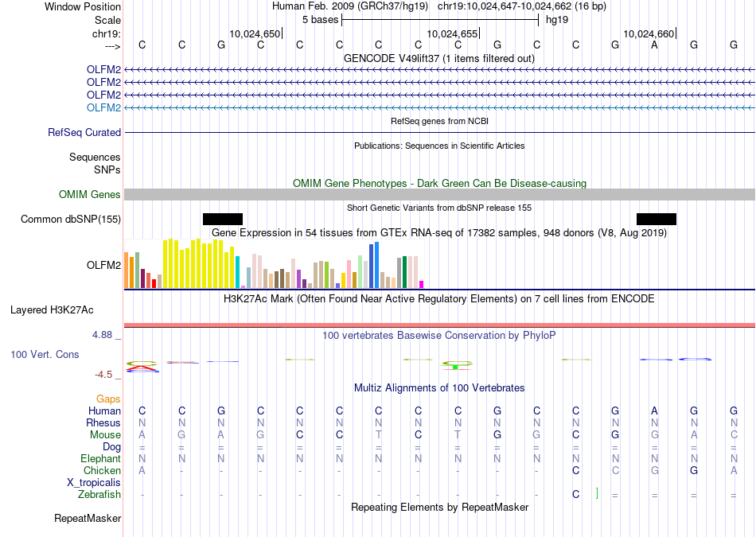Select the Elephant alignment row label
The width and height of the screenshot is (756, 537).
pos(101,458)
